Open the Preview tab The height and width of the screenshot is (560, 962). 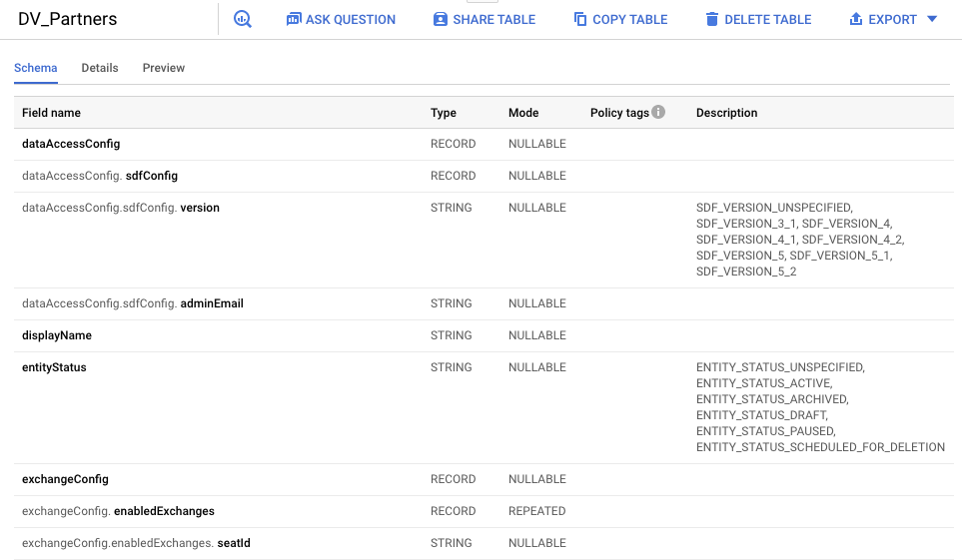pyautogui.click(x=163, y=68)
